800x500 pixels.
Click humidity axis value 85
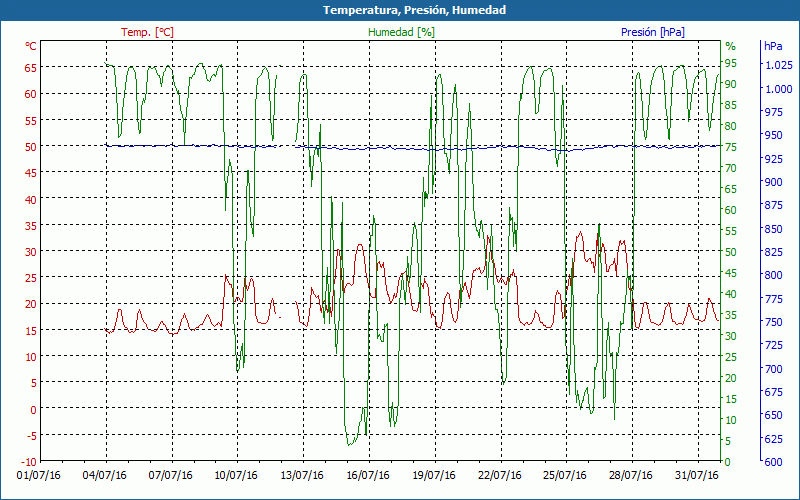click(x=731, y=105)
